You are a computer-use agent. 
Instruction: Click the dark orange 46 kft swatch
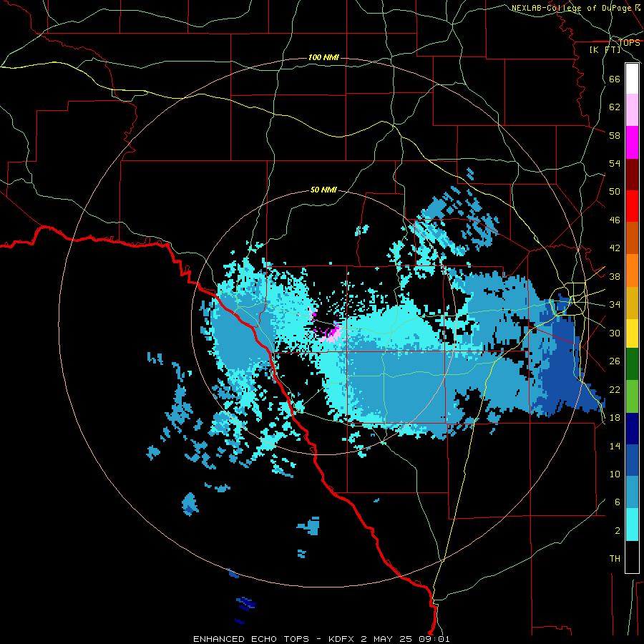632,238
